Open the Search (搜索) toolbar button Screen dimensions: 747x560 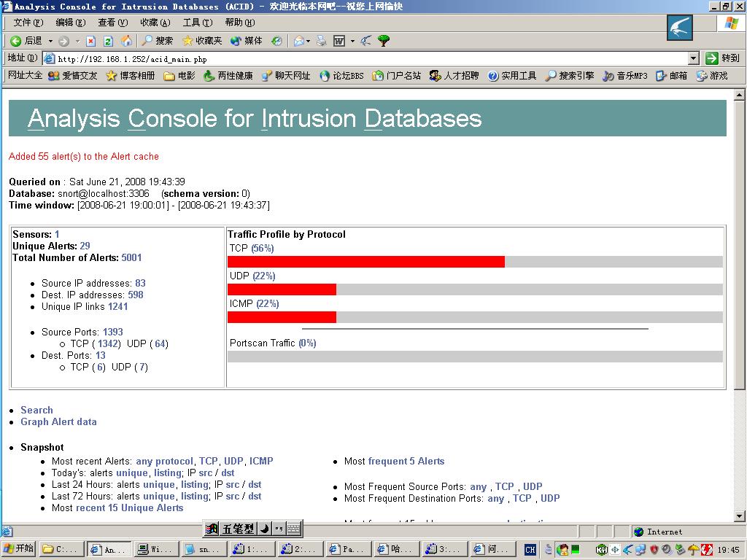(x=158, y=41)
